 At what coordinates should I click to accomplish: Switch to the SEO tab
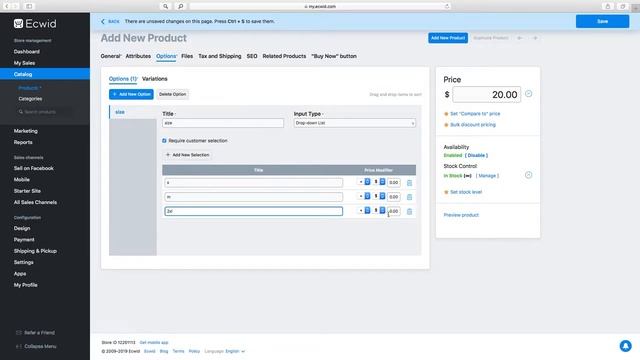pyautogui.click(x=252, y=56)
